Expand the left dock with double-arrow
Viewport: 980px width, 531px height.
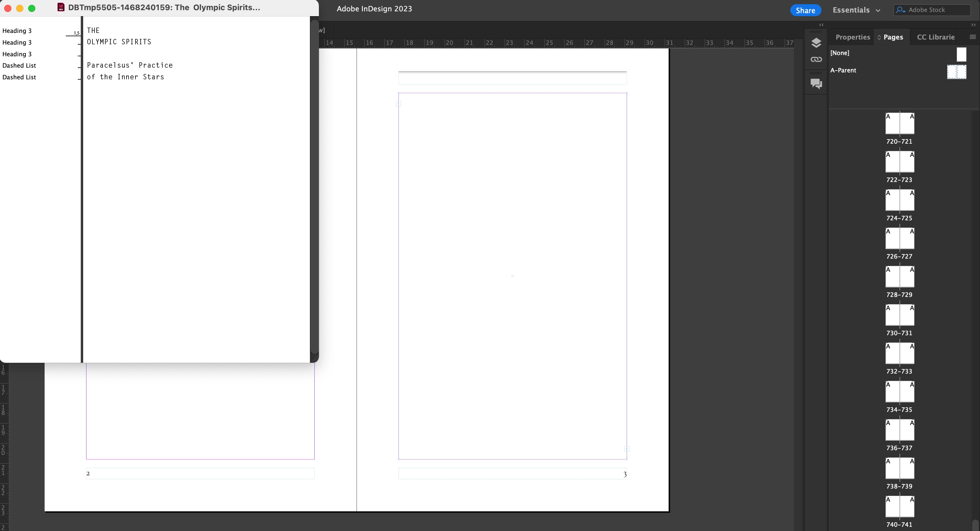(821, 25)
